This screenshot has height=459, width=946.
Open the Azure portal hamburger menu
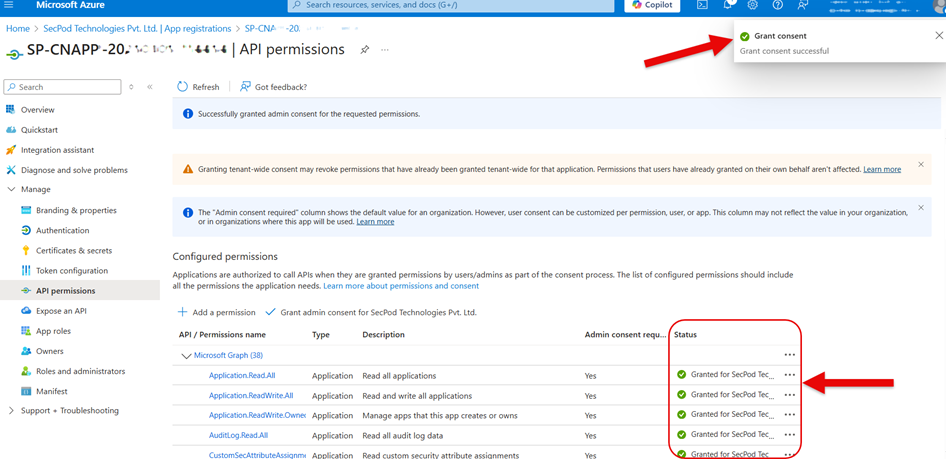[x=8, y=5]
